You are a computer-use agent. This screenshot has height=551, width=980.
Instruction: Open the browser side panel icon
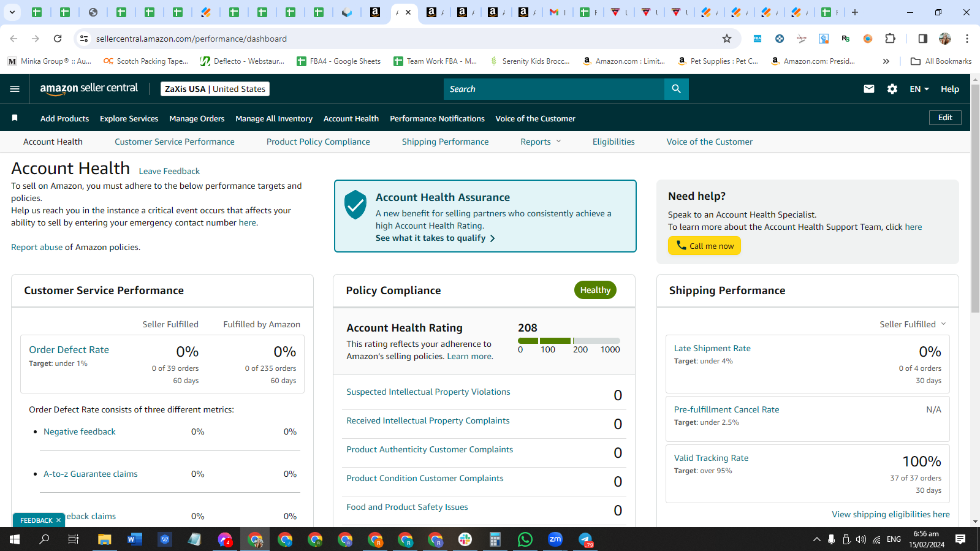[x=922, y=39]
